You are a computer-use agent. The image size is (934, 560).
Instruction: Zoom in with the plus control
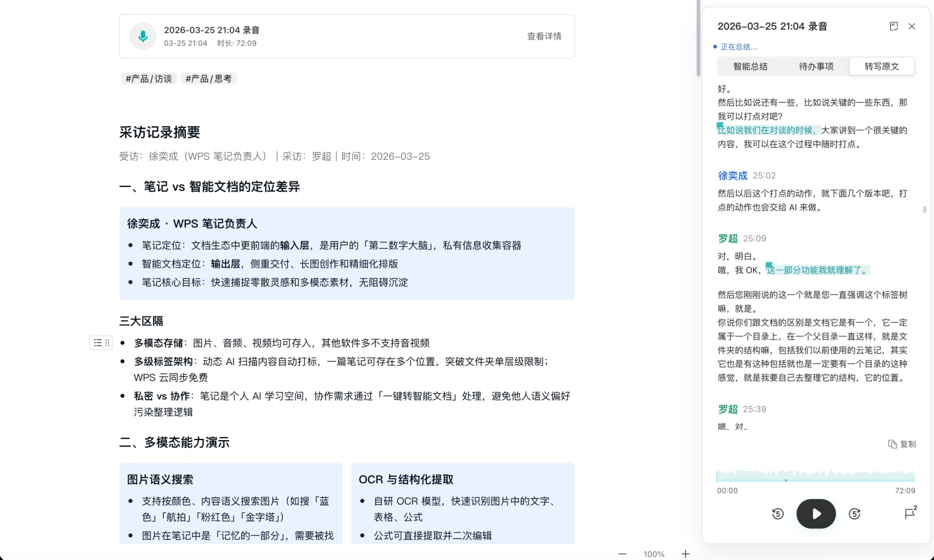(685, 554)
